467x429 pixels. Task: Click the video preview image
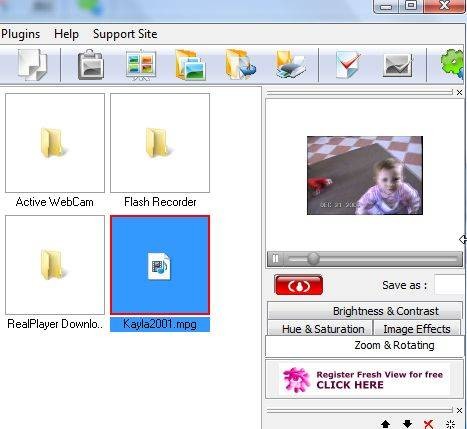point(365,175)
